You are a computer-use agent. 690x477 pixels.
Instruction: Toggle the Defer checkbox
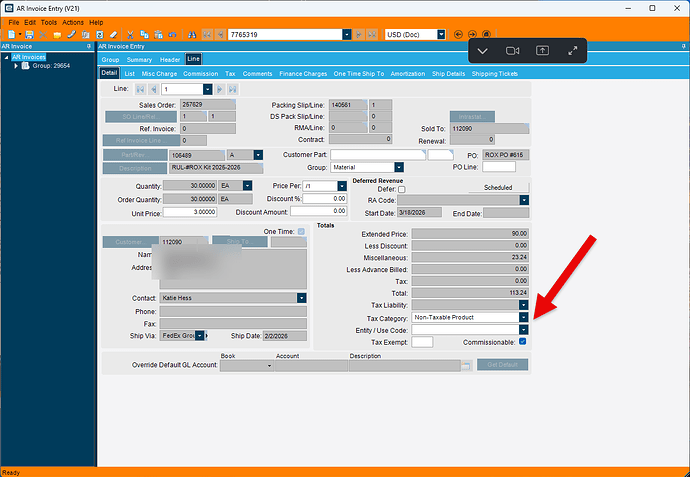click(402, 189)
